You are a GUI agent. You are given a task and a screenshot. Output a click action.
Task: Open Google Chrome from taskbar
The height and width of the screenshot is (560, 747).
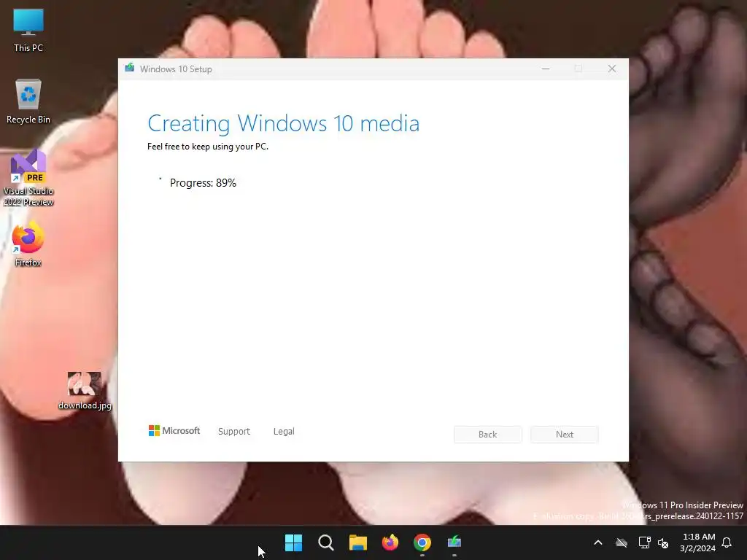pyautogui.click(x=422, y=542)
